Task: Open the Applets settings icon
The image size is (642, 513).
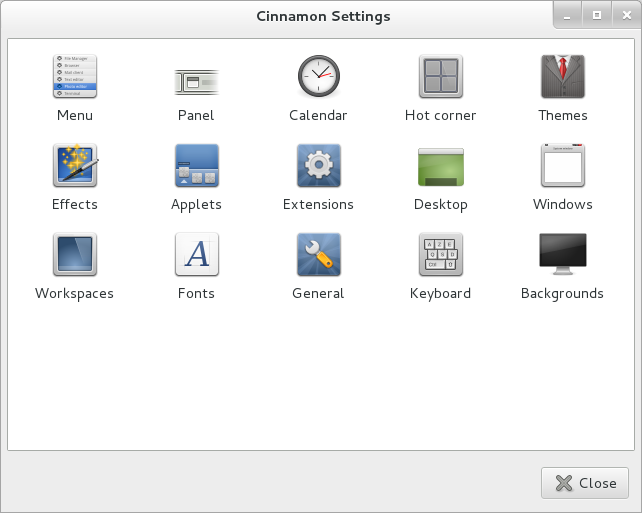Action: (197, 165)
